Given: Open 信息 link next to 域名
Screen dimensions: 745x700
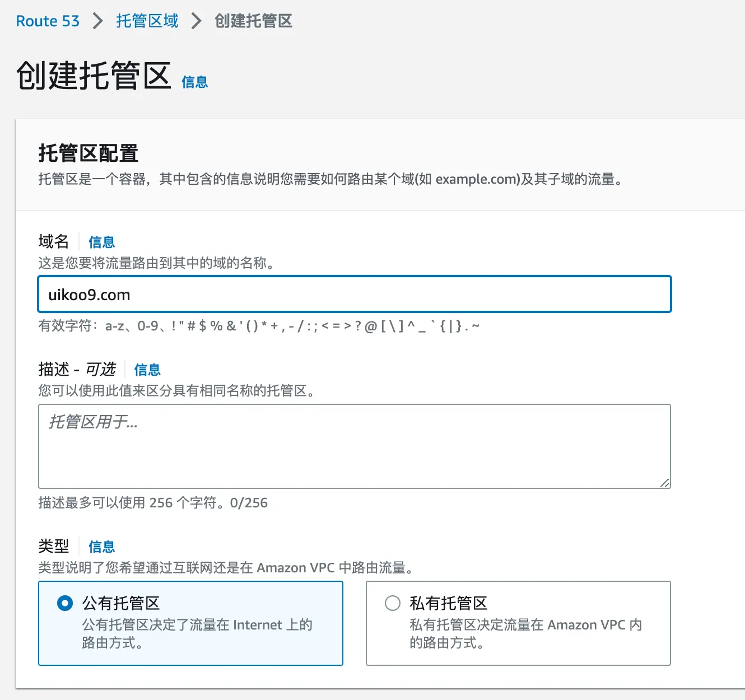Looking at the screenshot, I should point(101,242).
